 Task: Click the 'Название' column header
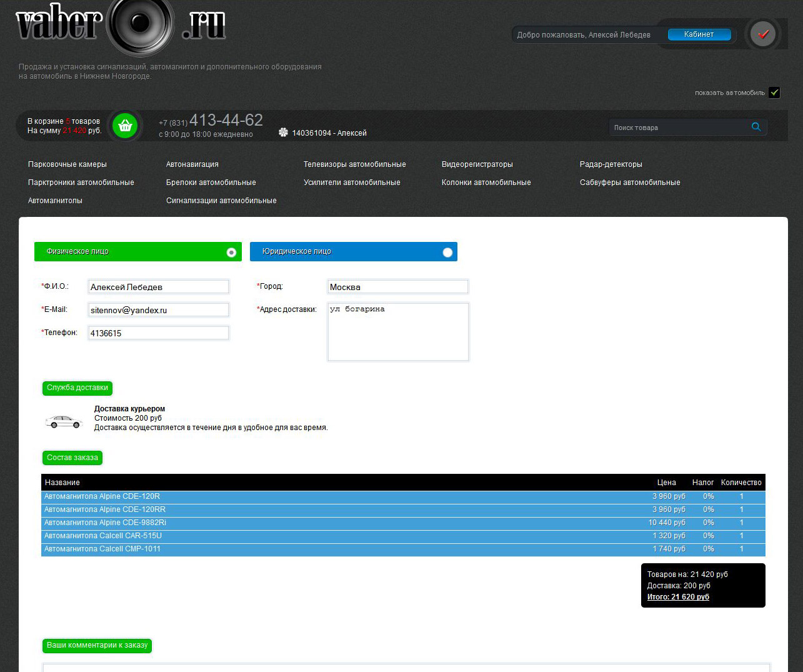(x=62, y=483)
